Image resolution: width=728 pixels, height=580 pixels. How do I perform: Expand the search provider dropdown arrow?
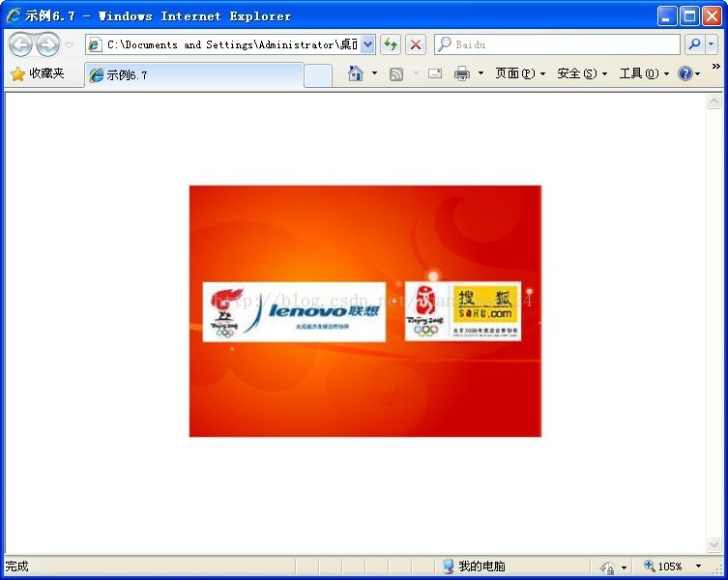click(712, 44)
